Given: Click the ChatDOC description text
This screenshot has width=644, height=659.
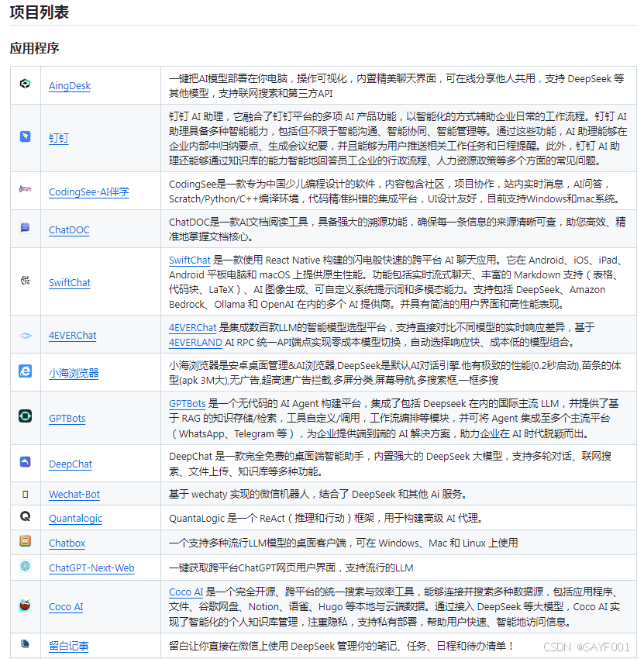Looking at the screenshot, I should [398, 229].
